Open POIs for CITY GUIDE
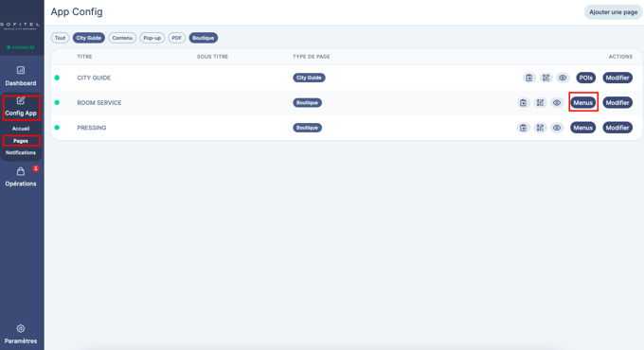The image size is (644, 350). pyautogui.click(x=585, y=78)
